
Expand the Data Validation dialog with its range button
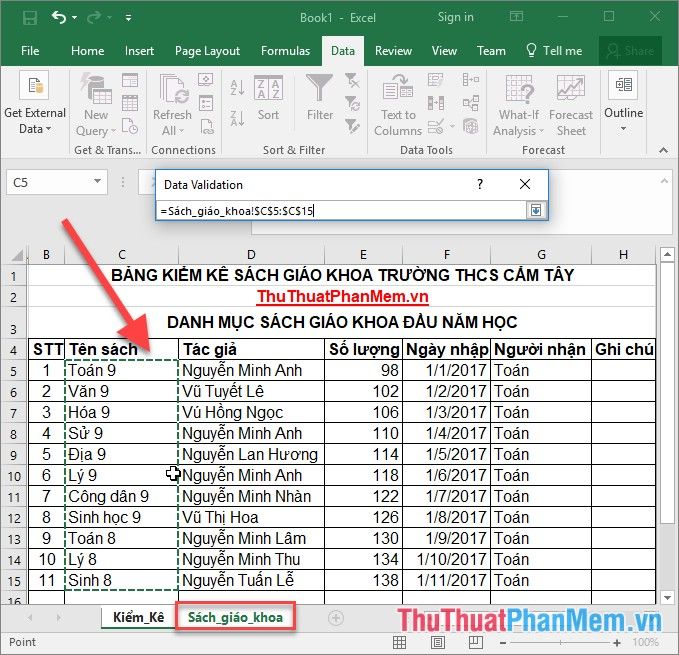pyautogui.click(x=536, y=210)
